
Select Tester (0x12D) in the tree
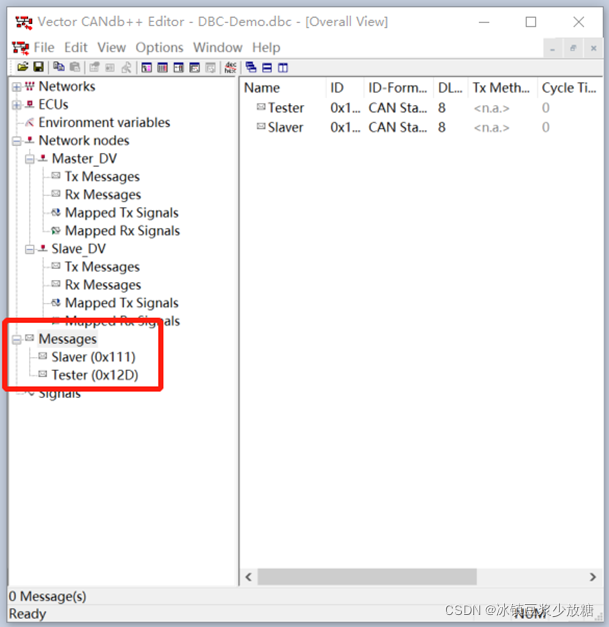[95, 375]
